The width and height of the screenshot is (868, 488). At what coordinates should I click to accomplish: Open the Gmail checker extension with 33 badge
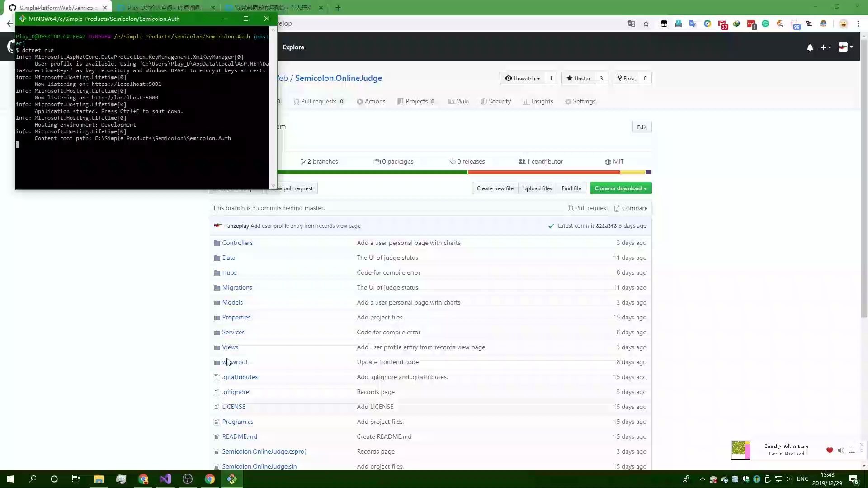(722, 24)
